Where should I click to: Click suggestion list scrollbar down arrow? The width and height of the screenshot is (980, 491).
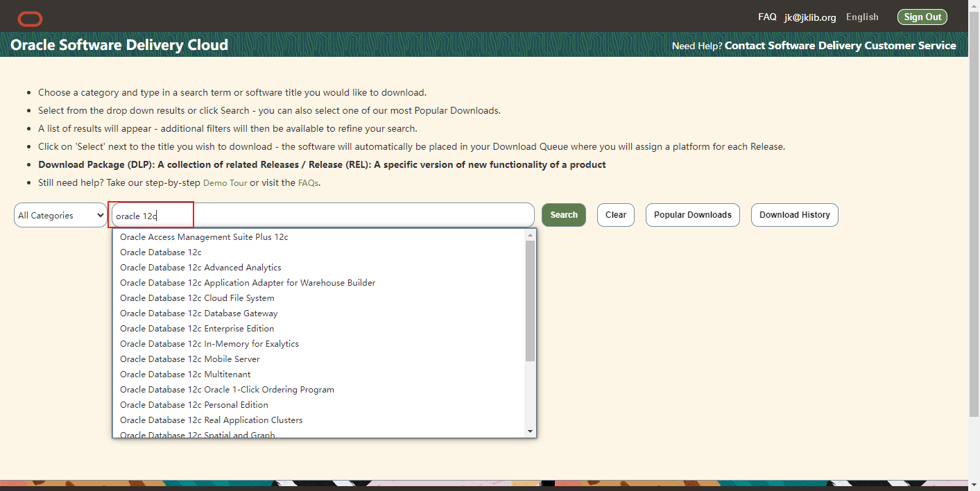click(531, 431)
